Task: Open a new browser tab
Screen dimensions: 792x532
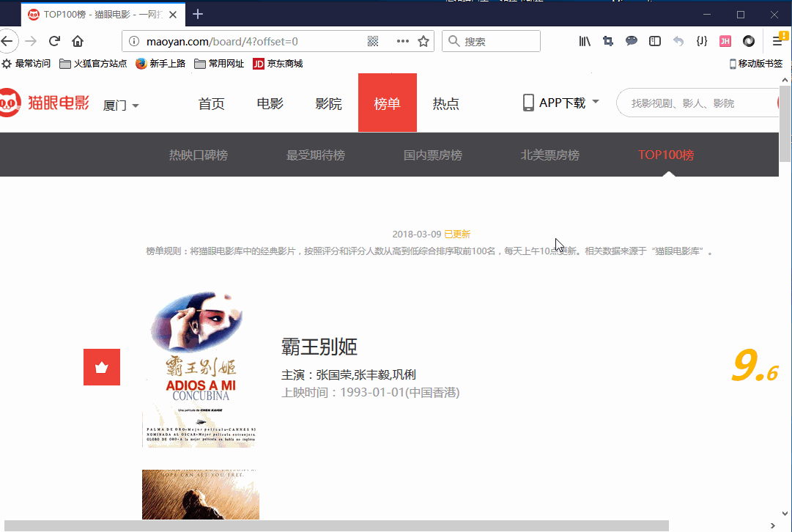Action: (x=198, y=14)
